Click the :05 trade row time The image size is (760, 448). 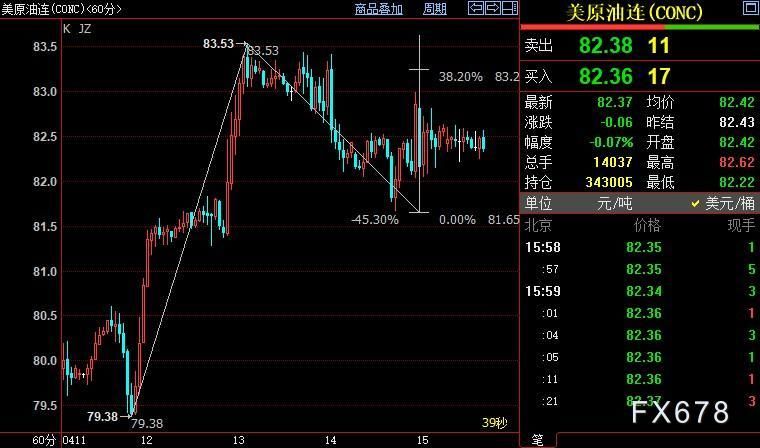pyautogui.click(x=550, y=357)
